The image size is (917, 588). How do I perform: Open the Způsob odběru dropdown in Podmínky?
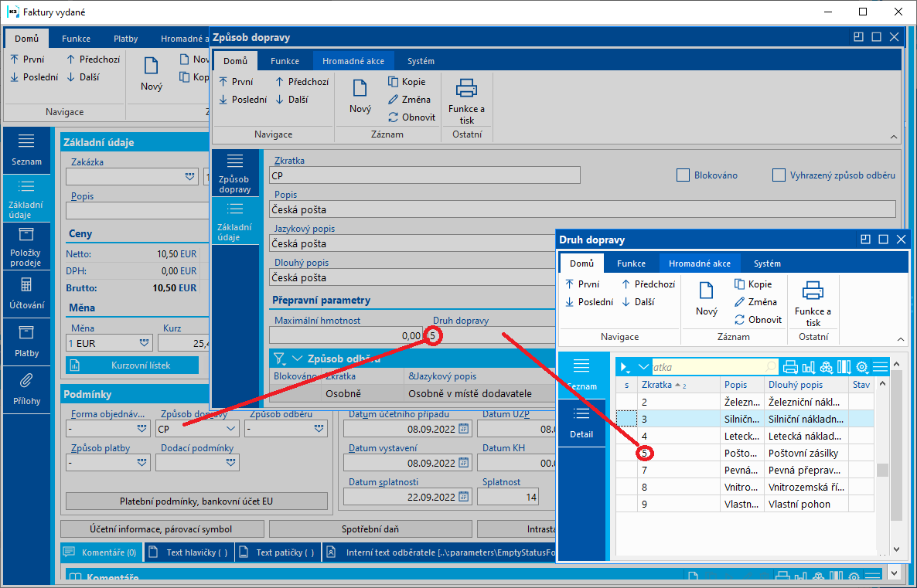point(319,428)
